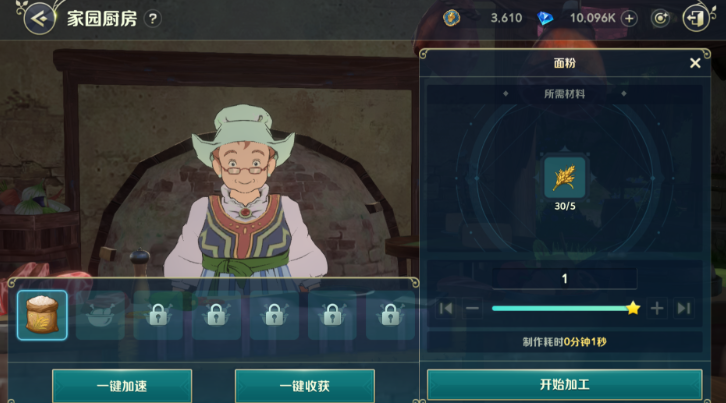Click the exit door icon

pos(696,19)
